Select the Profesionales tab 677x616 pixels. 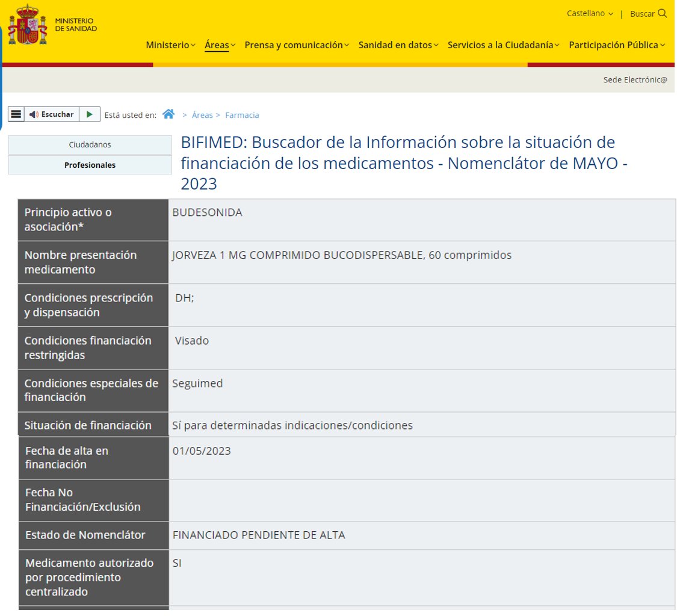click(90, 165)
